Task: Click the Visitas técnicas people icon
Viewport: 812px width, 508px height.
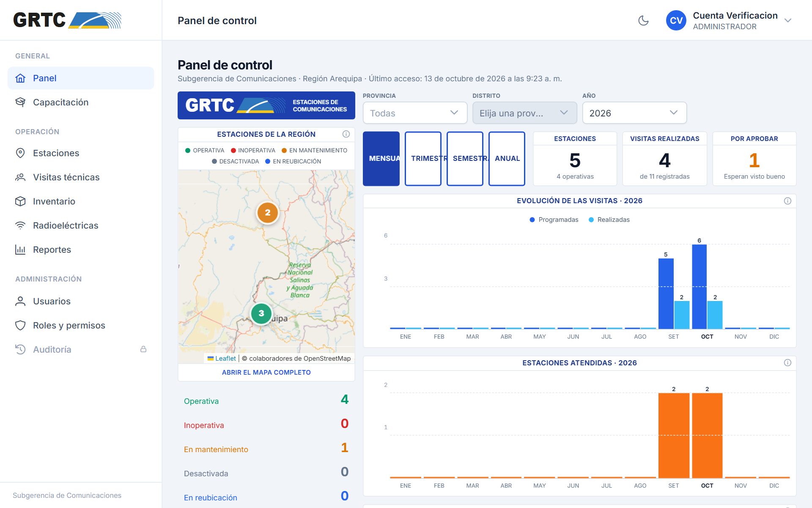Action: (x=20, y=177)
